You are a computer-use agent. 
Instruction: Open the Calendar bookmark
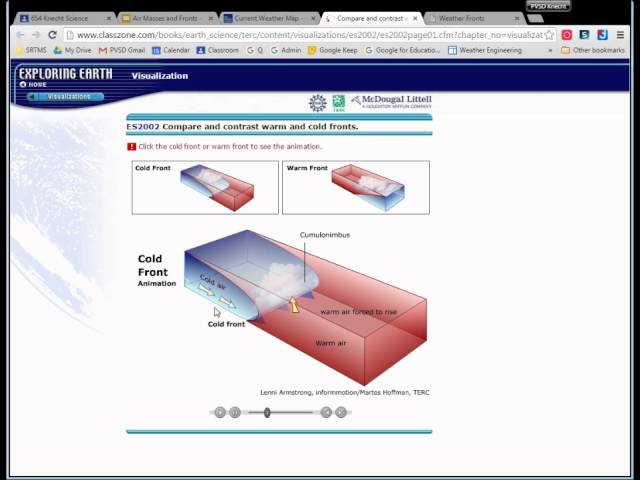coord(171,50)
